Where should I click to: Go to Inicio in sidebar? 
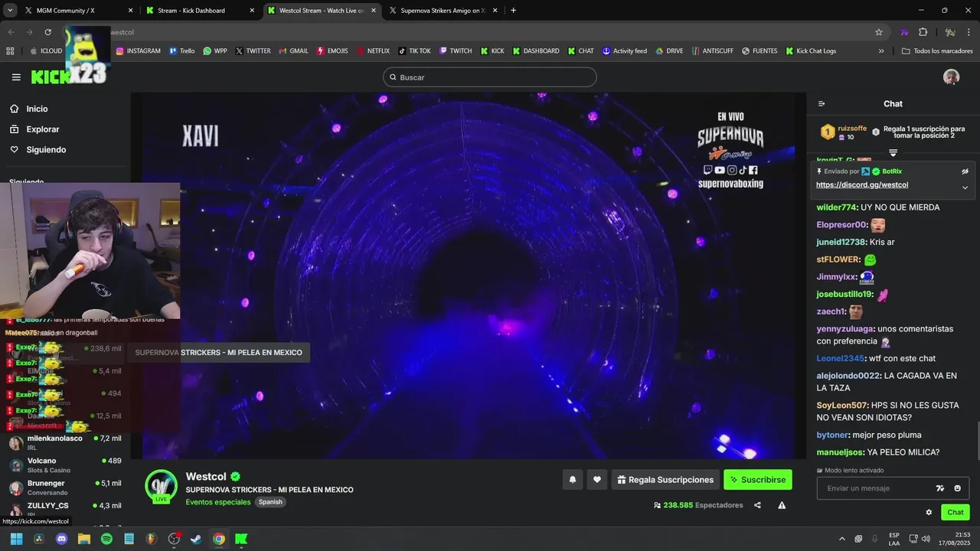click(37, 109)
